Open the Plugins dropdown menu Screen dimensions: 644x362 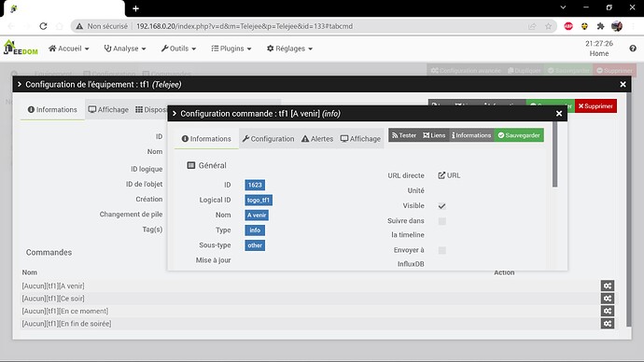point(231,49)
